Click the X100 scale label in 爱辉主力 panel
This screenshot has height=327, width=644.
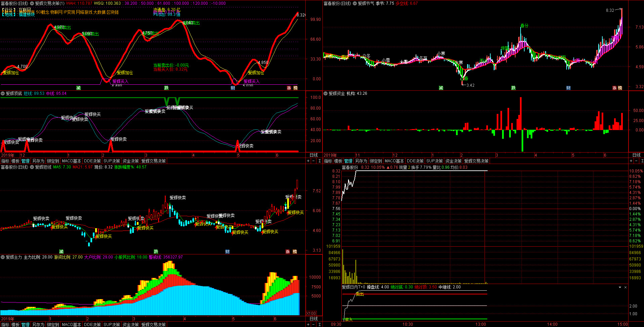click(311, 314)
